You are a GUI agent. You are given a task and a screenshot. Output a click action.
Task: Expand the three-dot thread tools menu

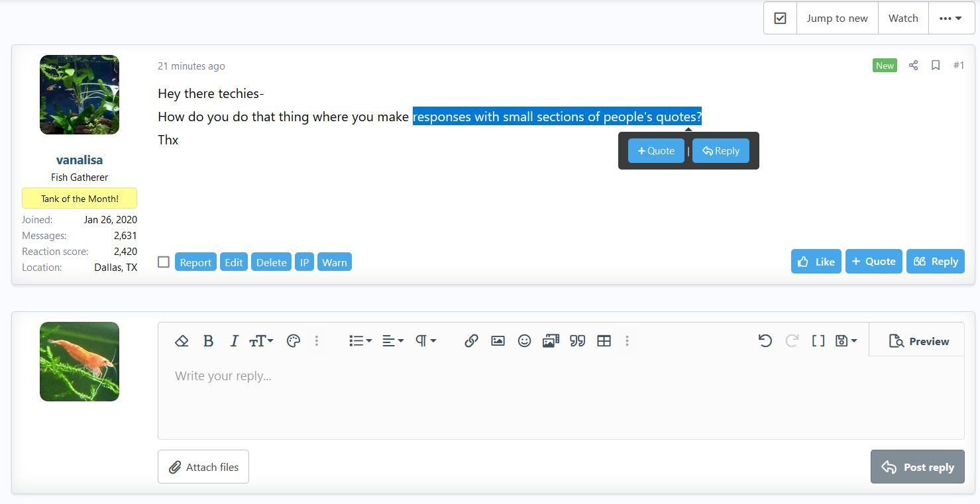coord(951,18)
